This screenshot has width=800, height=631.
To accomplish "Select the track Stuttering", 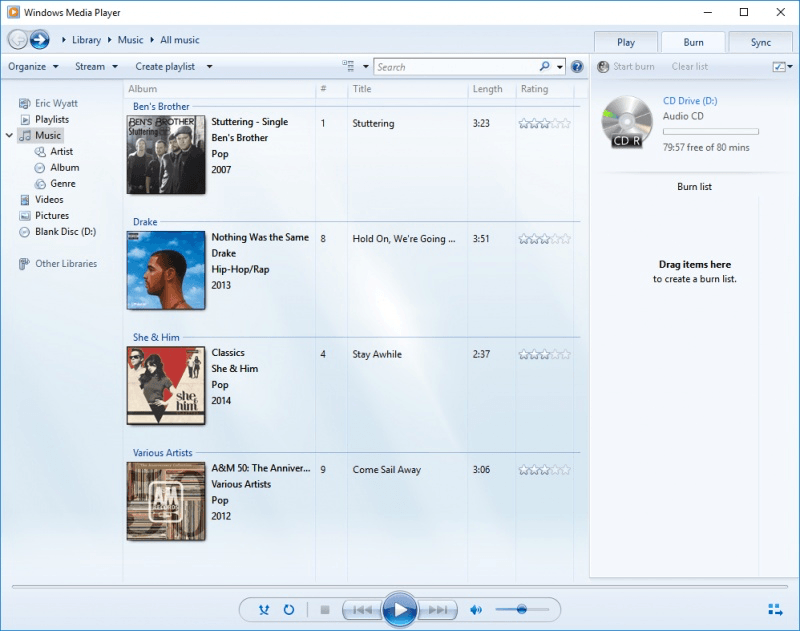I will click(x=373, y=123).
